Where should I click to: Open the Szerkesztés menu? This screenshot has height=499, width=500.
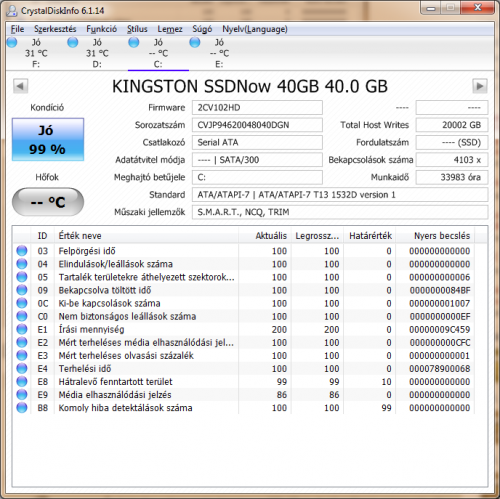point(55,29)
